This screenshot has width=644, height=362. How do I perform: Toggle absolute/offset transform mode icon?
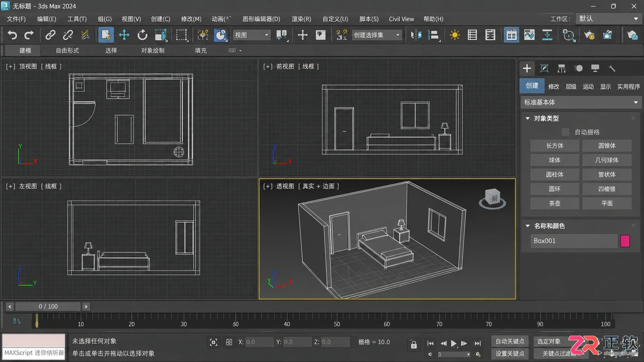click(229, 342)
